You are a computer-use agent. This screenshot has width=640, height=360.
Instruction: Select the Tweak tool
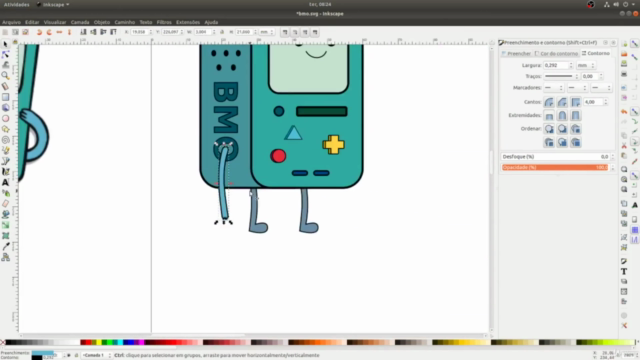tap(5, 65)
